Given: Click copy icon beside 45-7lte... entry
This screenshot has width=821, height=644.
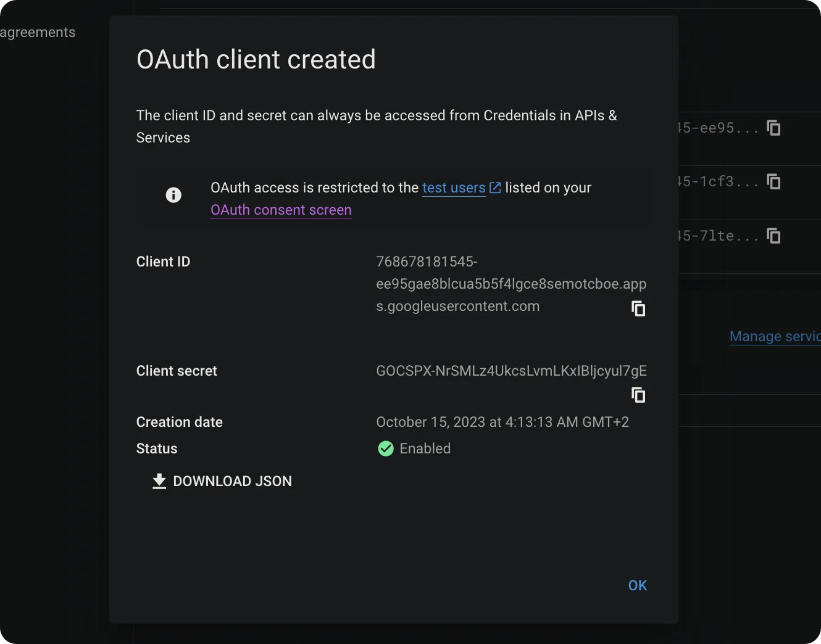Looking at the screenshot, I should click(773, 236).
